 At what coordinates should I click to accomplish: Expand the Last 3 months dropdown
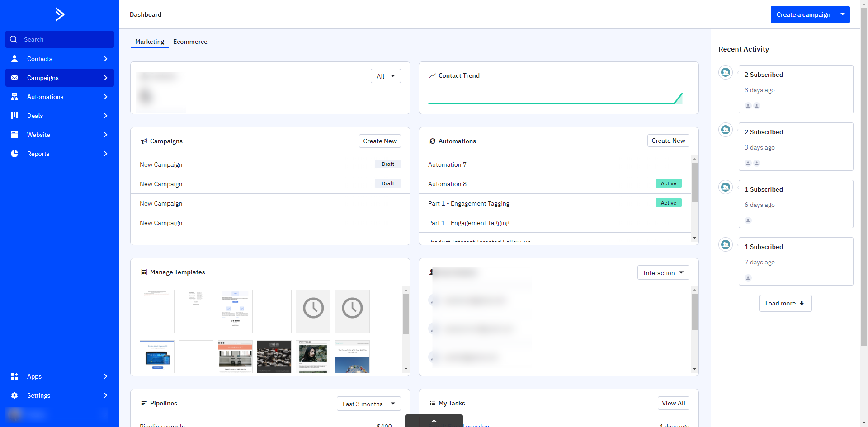point(368,404)
